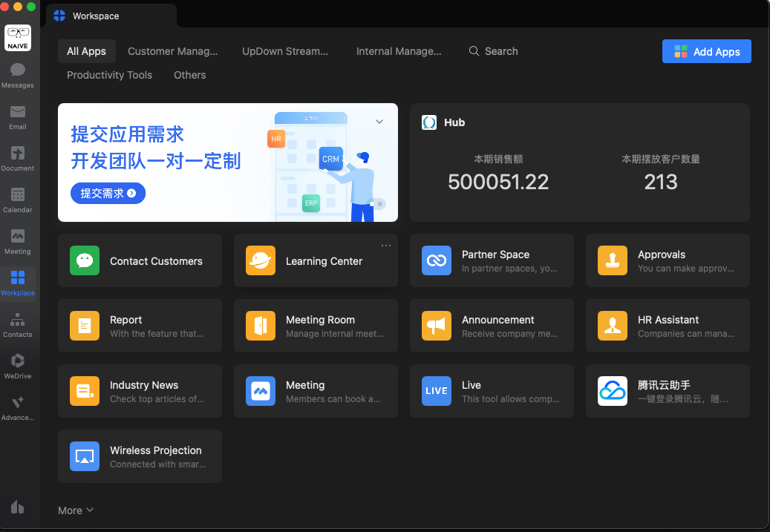Click Live description text
Screen dimensions: 770x532
[510, 399]
